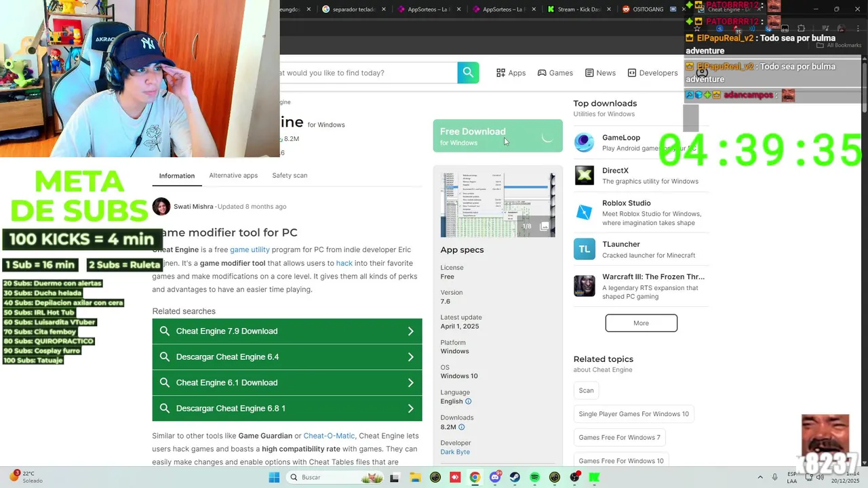Click the Roblox Studio app icon

pos(584,213)
